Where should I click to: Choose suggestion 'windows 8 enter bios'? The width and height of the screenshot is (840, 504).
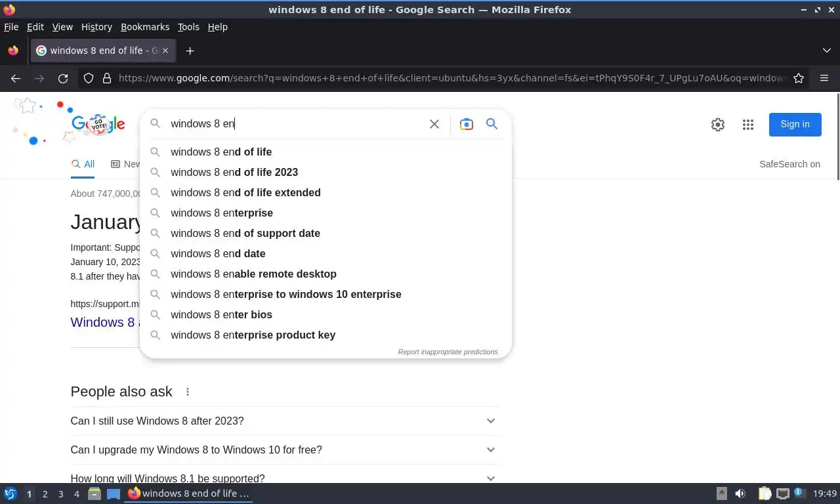click(325, 314)
